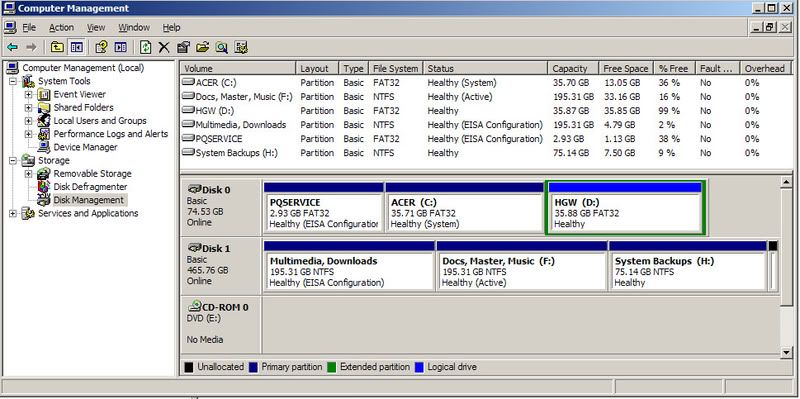
Task: Select the PQSERVICE partition block on Disk 0
Action: (323, 208)
